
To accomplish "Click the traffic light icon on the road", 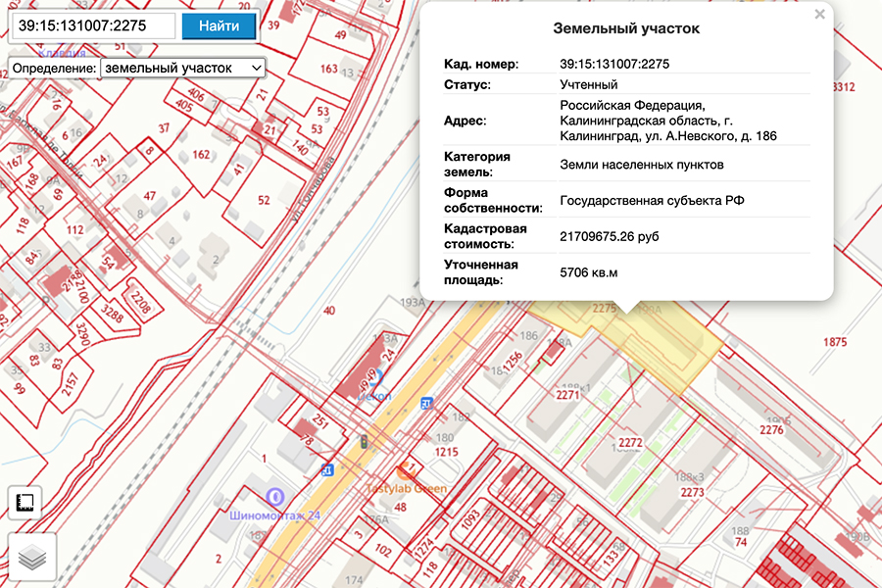I will point(364,441).
